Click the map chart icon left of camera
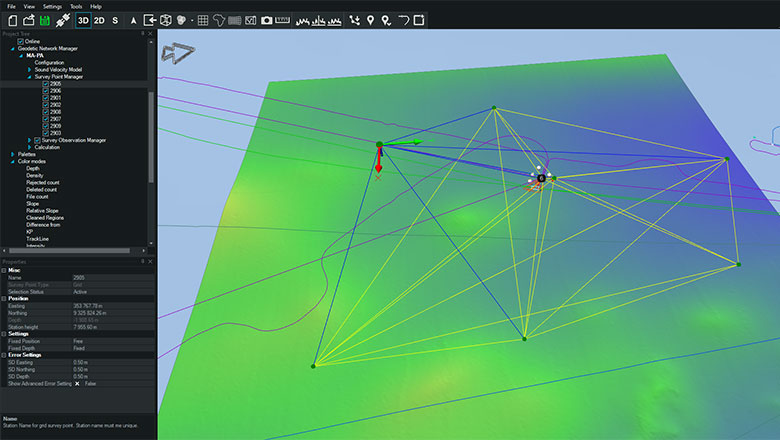780x440 pixels. [251, 20]
